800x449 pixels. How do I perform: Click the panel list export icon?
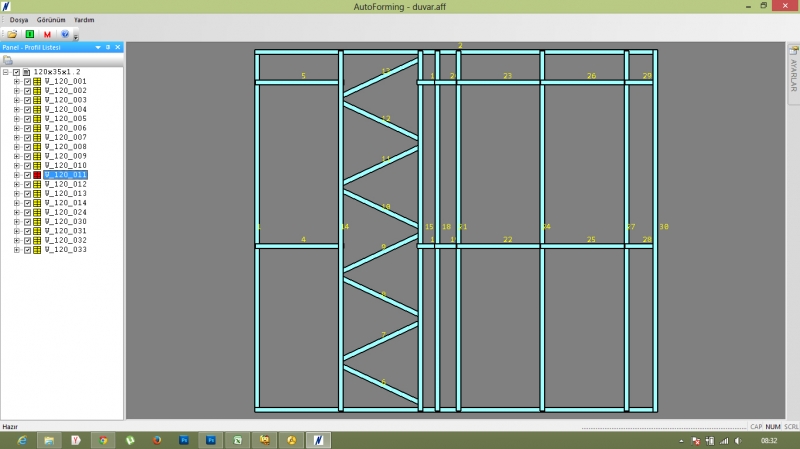(8, 60)
